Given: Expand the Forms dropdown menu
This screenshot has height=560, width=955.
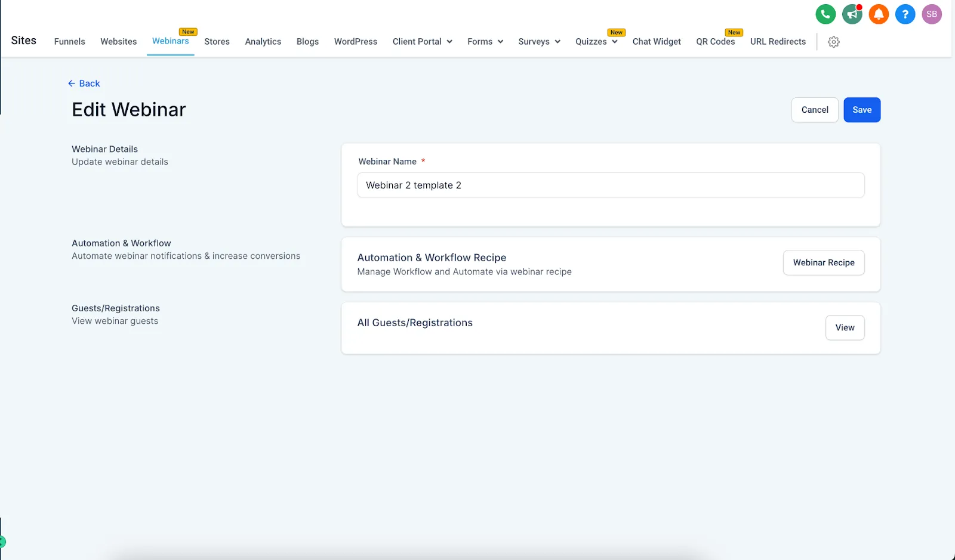Looking at the screenshot, I should click(485, 42).
